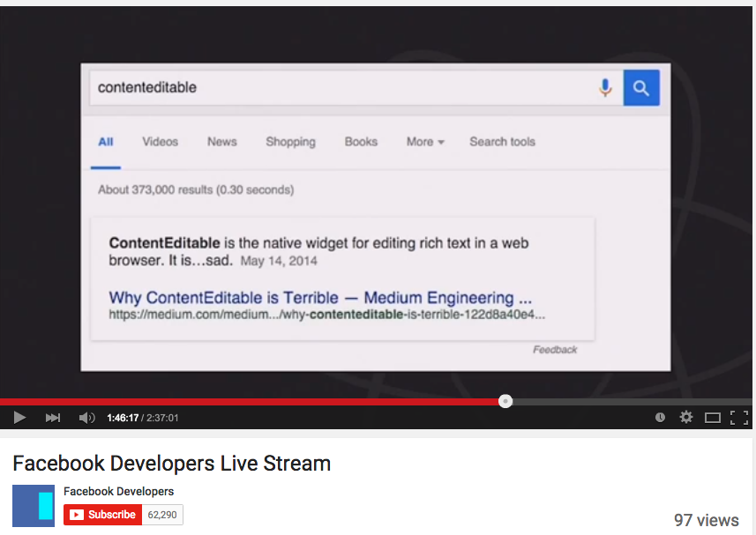
Task: Select the Shopping search tab
Action: [291, 142]
